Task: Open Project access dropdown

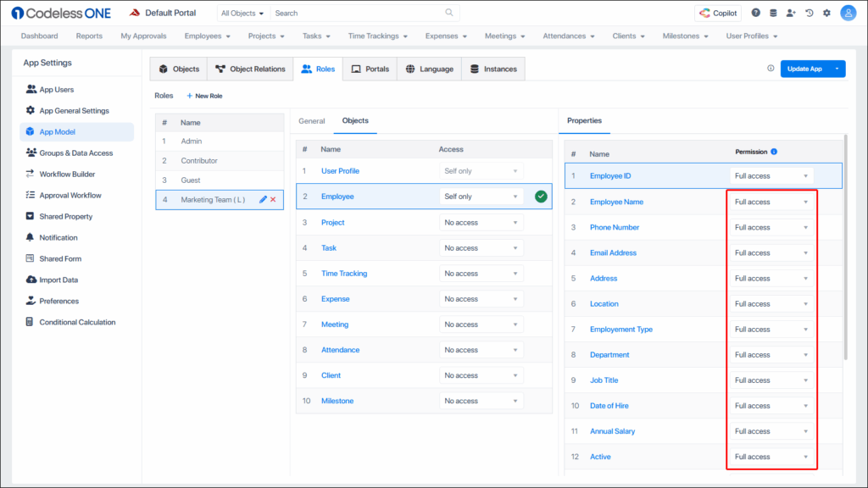Action: coord(481,223)
